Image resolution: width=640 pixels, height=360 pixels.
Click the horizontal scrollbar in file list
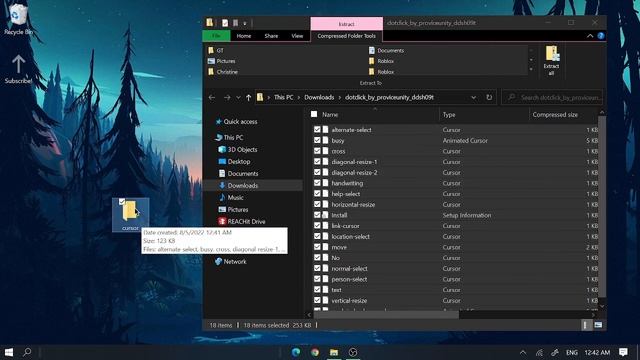[x=386, y=315]
